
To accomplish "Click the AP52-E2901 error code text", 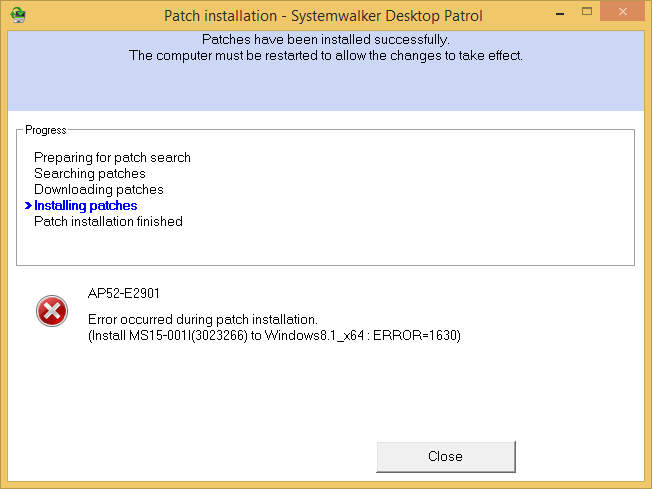I will [123, 294].
